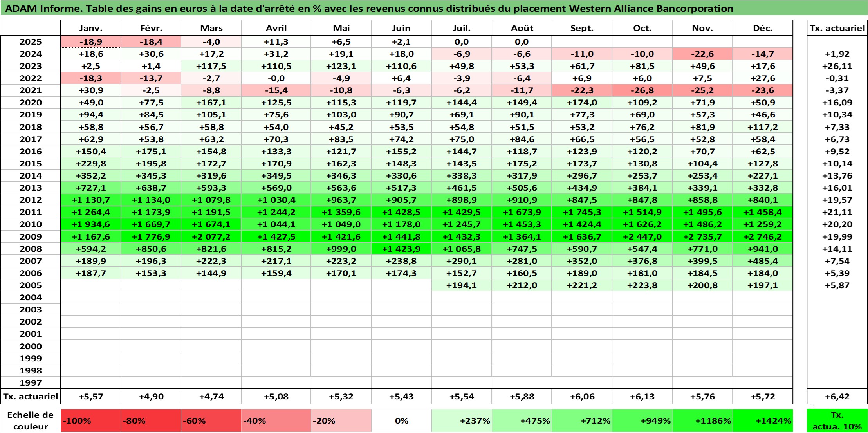Select the 2005 row label

pos(31,285)
